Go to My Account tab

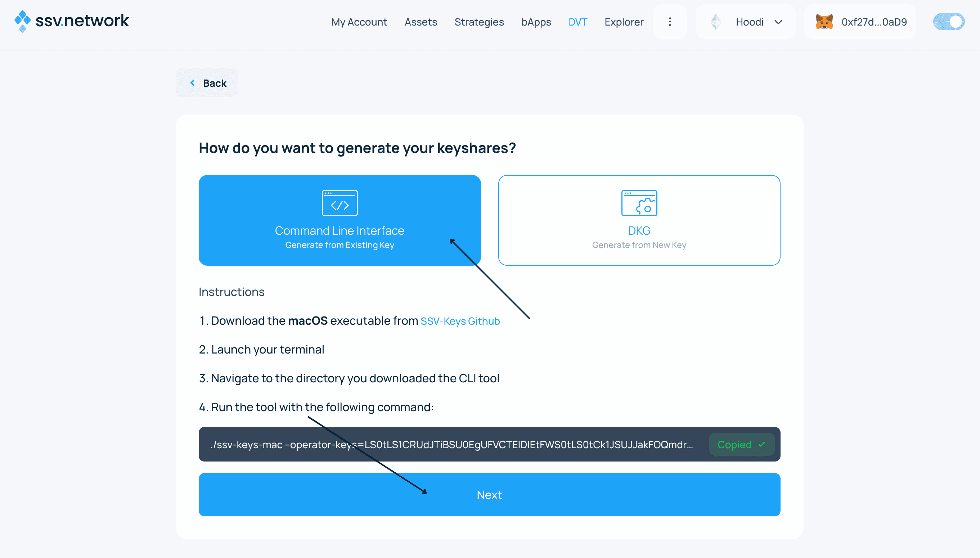[359, 22]
